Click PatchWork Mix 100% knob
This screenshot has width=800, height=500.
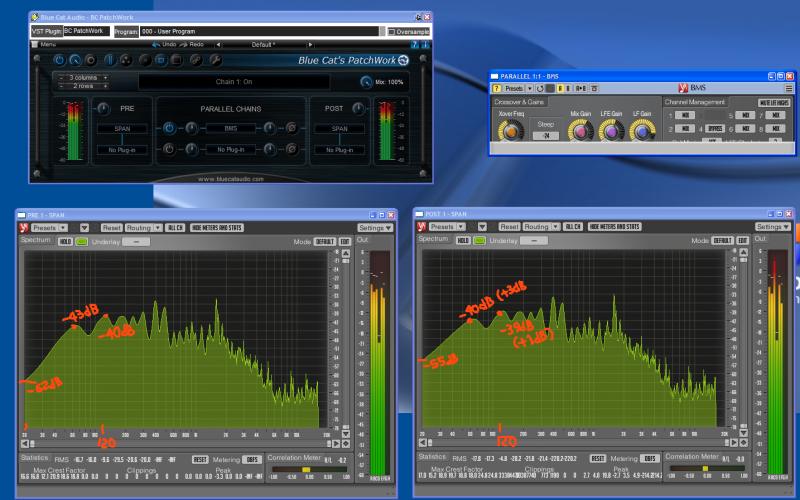pyautogui.click(x=366, y=82)
